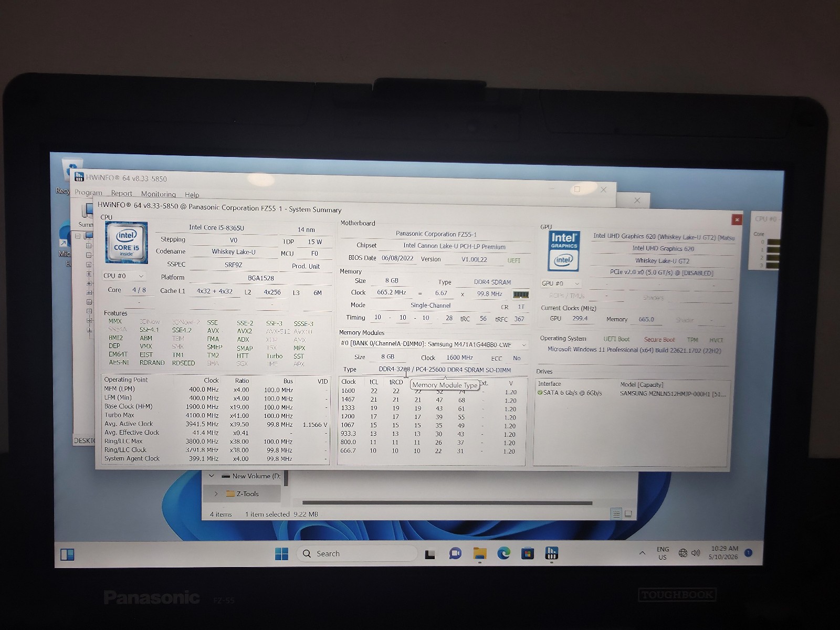Open the GPU #0 selector dropdown
The height and width of the screenshot is (630, 840).
[560, 283]
